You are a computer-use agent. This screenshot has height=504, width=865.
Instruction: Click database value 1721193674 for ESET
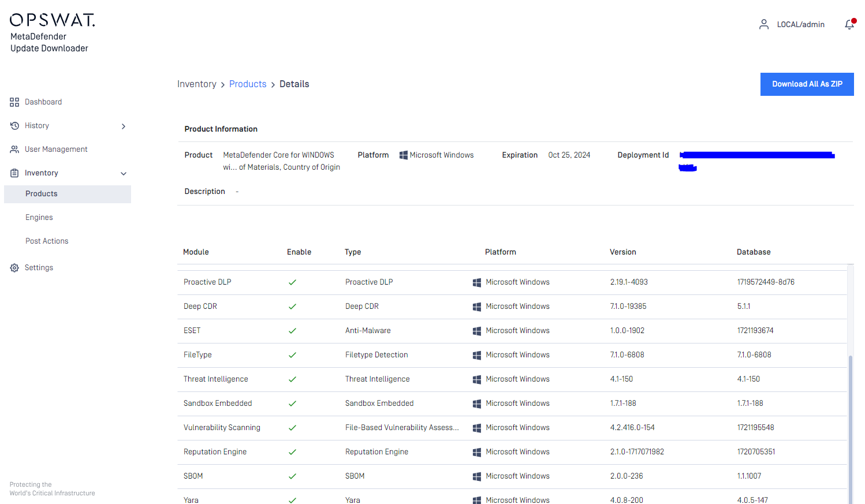tap(755, 331)
